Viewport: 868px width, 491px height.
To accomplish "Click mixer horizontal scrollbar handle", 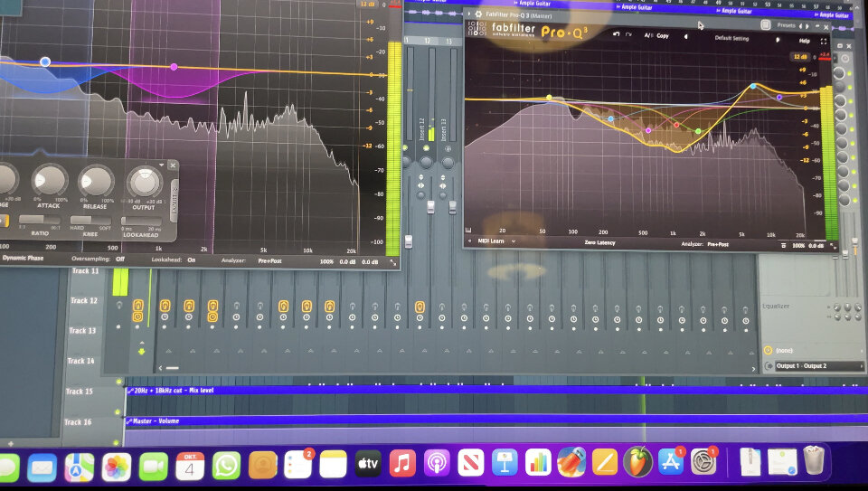I will point(172,367).
